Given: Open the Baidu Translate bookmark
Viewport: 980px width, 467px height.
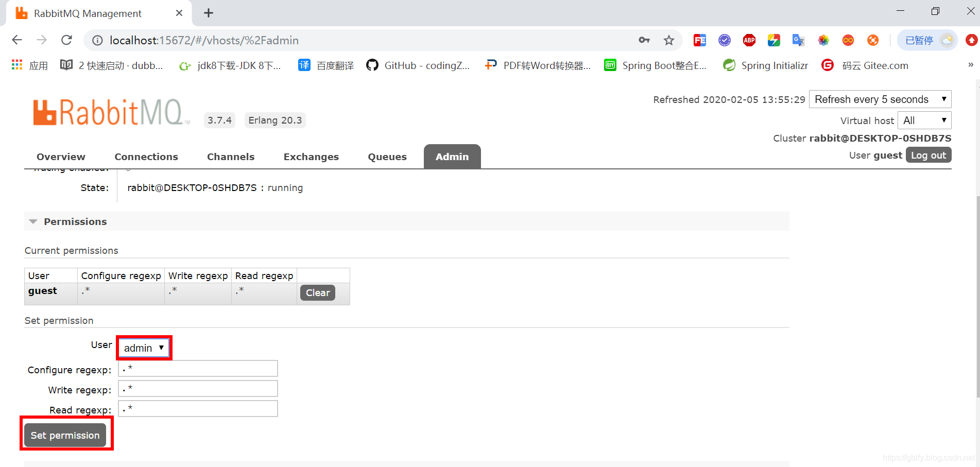Looking at the screenshot, I should tap(326, 65).
